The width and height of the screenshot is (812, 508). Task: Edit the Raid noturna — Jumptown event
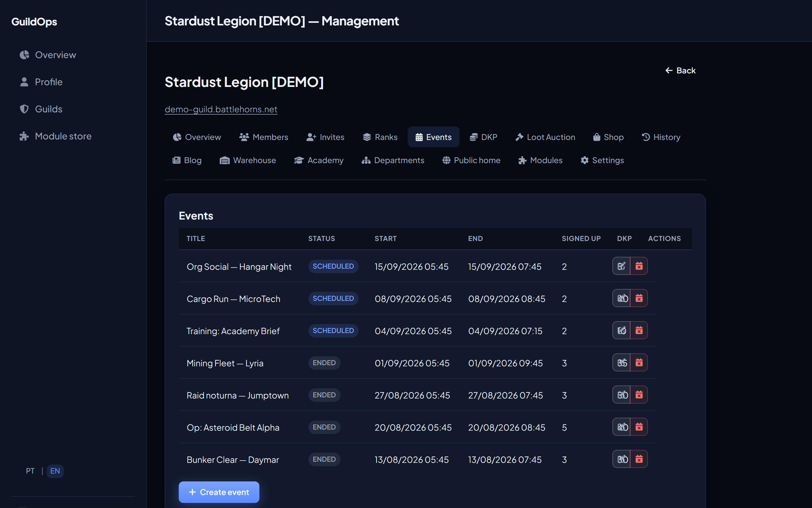621,395
